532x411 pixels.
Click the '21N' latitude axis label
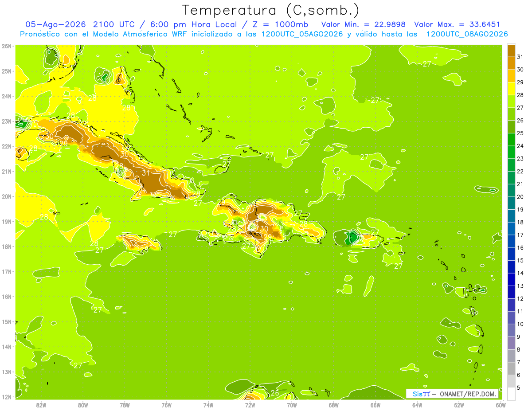pos(7,171)
